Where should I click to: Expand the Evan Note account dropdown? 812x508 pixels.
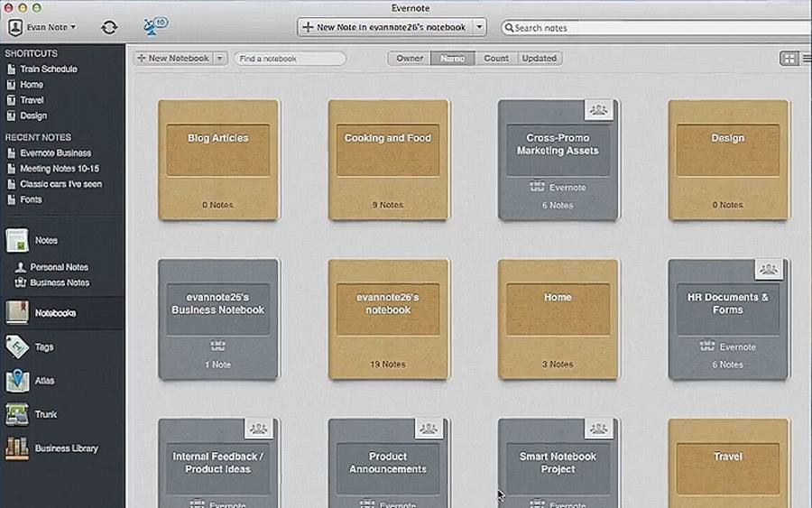point(73,27)
